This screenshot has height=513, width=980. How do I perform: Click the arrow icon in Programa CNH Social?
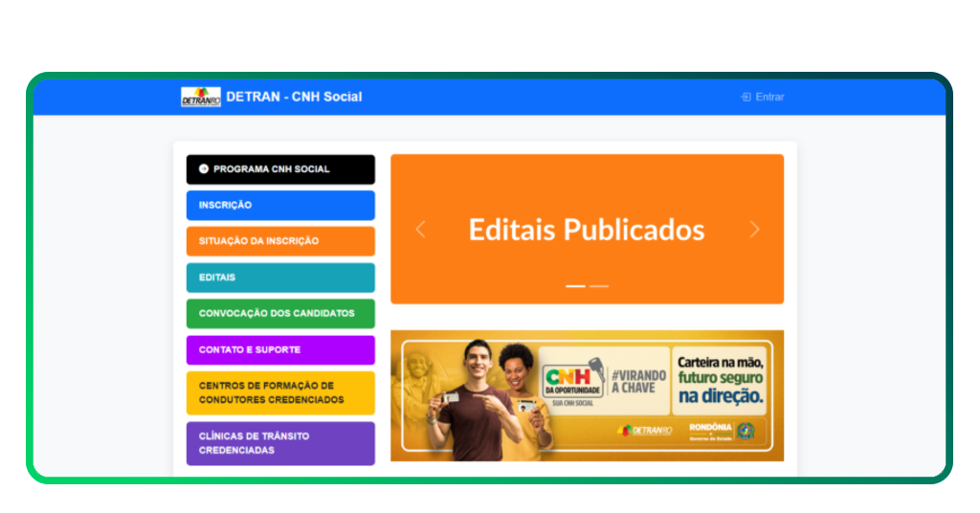click(204, 168)
